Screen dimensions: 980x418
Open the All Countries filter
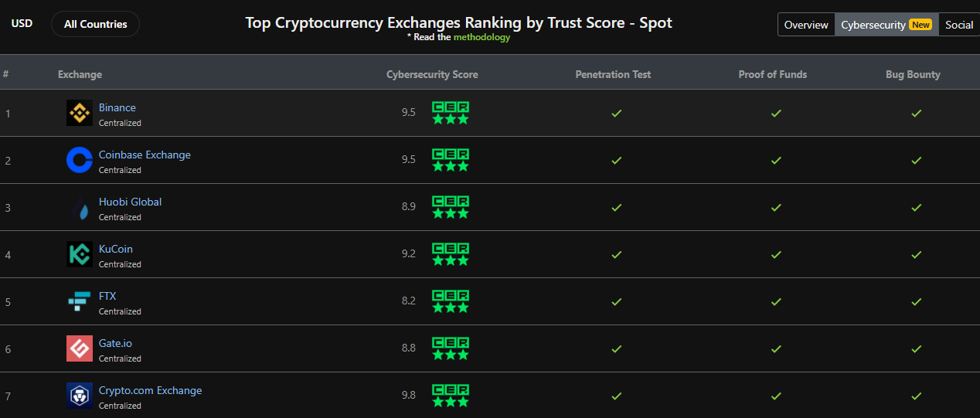[x=95, y=24]
